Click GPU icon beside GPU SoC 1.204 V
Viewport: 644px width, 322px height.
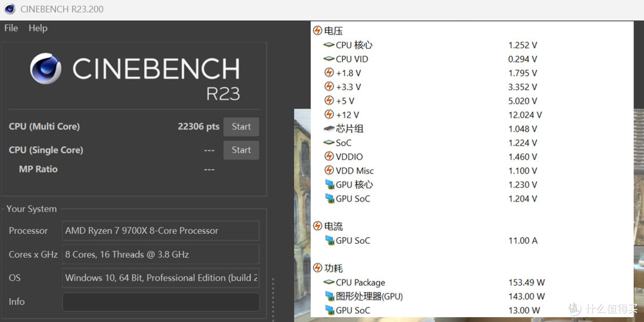click(329, 199)
